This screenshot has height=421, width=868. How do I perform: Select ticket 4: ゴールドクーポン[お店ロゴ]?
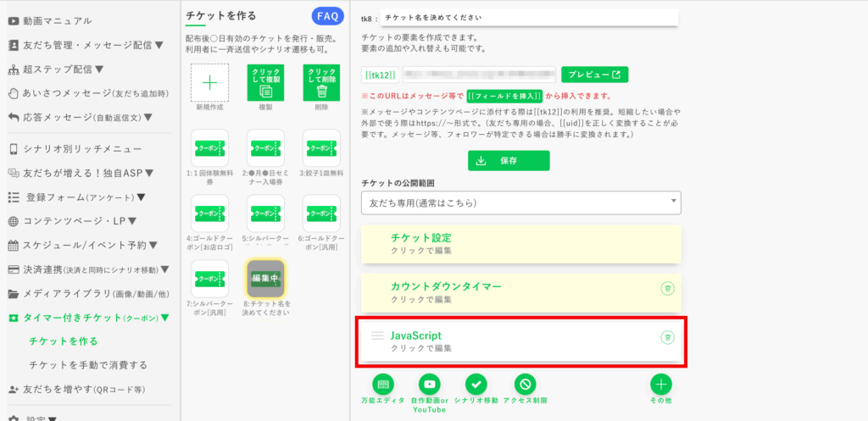coord(210,213)
